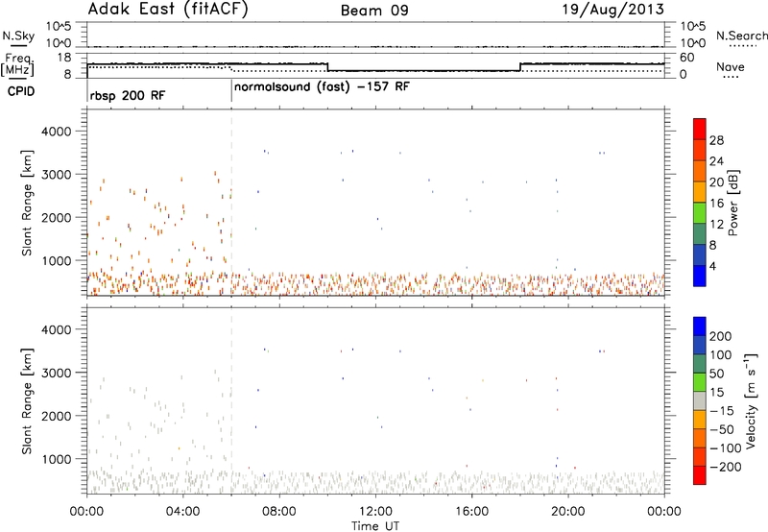768x532 pixels.
Task: Click the 'Nave' legend label
Action: (x=730, y=66)
